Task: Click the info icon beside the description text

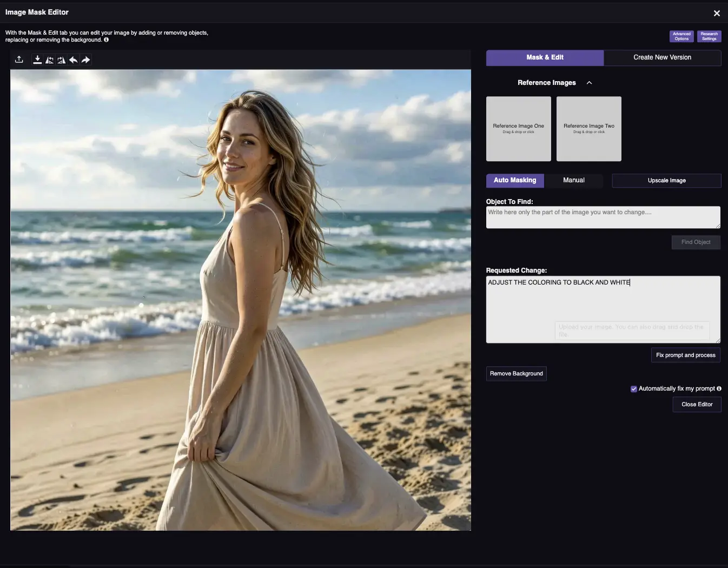Action: click(x=106, y=40)
